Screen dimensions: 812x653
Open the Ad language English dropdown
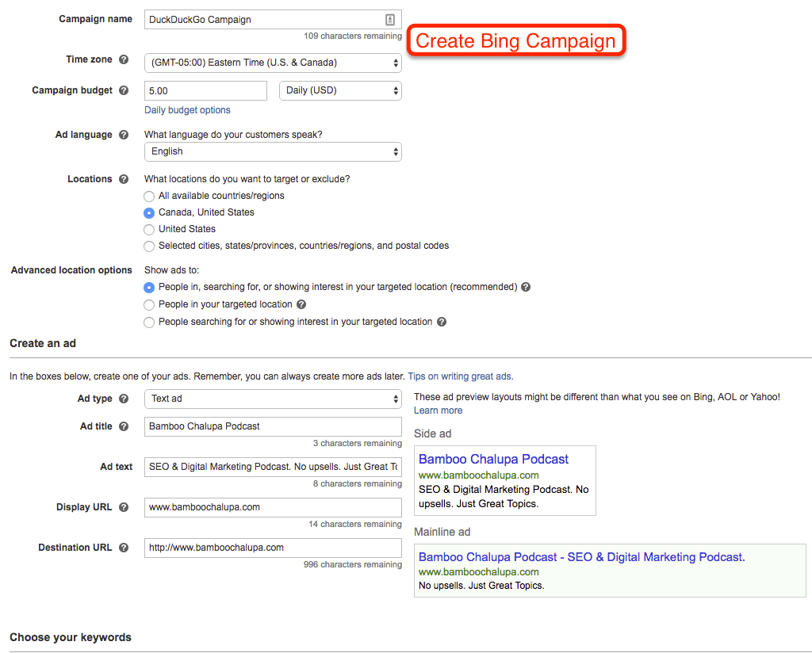273,151
